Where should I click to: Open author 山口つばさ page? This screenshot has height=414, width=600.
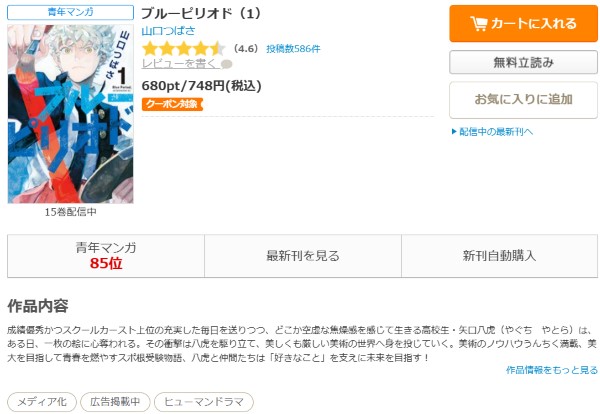coord(168,31)
